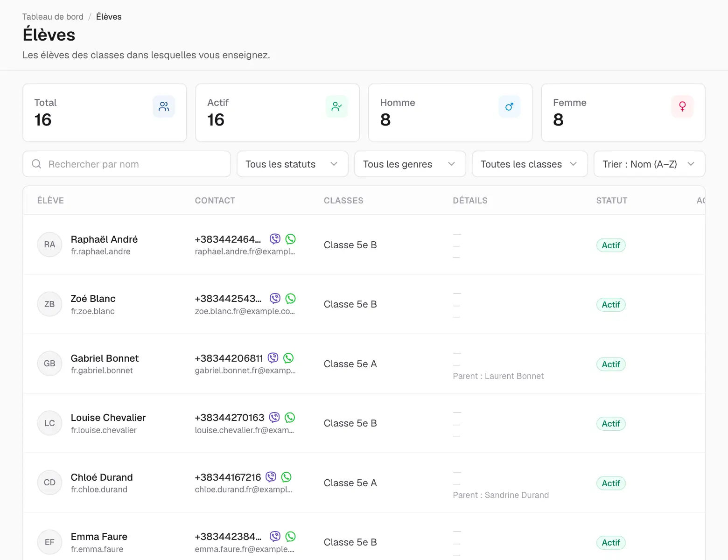Click phone number +38344270163
This screenshot has width=728, height=560.
click(230, 418)
